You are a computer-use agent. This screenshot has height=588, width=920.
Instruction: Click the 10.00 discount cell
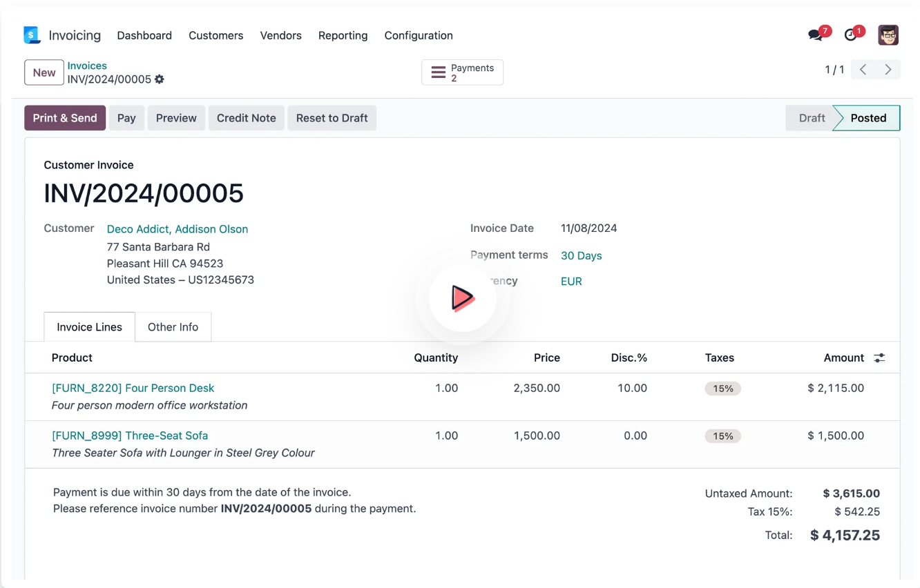(x=632, y=388)
